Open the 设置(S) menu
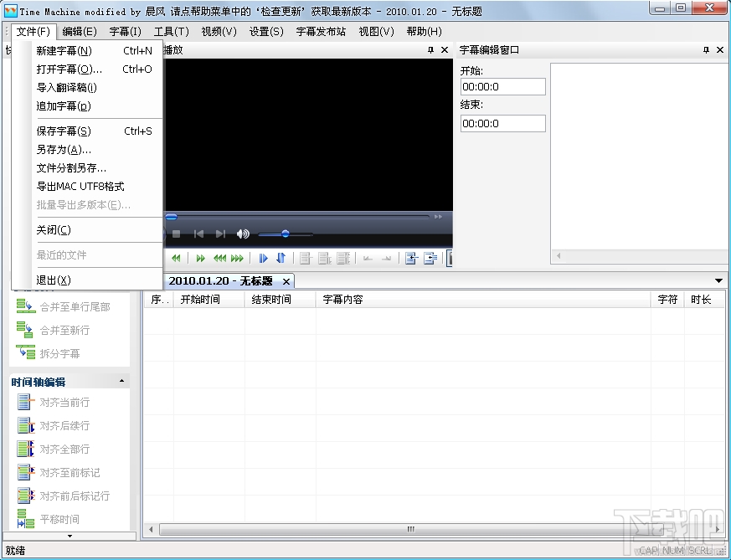The image size is (731, 560). point(266,32)
